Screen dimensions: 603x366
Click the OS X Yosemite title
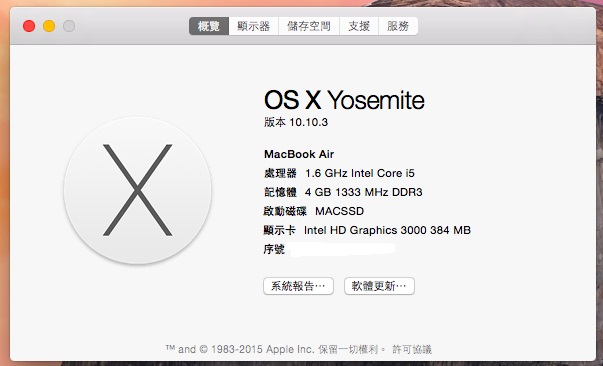click(344, 100)
